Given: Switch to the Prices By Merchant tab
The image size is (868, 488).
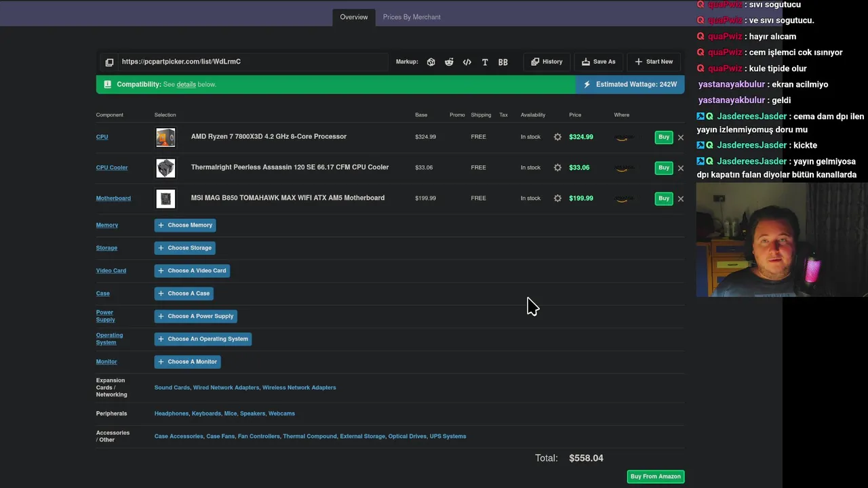Looking at the screenshot, I should point(412,17).
